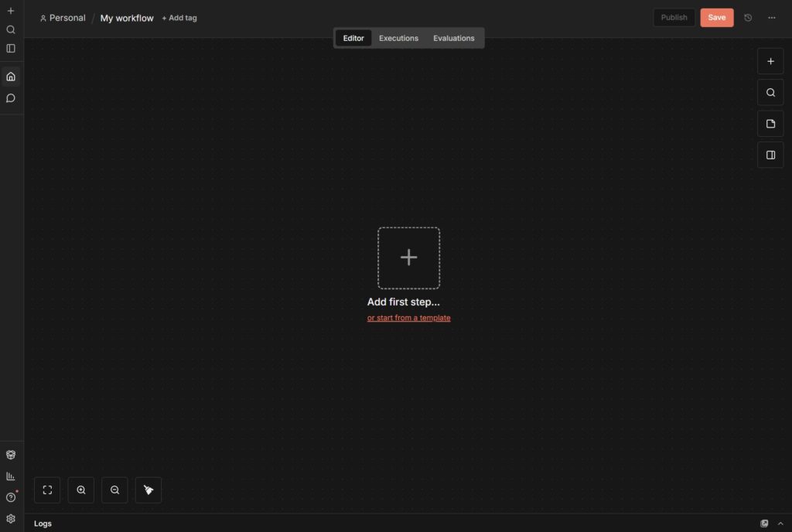This screenshot has width=792, height=532.
Task: Add a sticky note to canvas
Action: (x=770, y=124)
